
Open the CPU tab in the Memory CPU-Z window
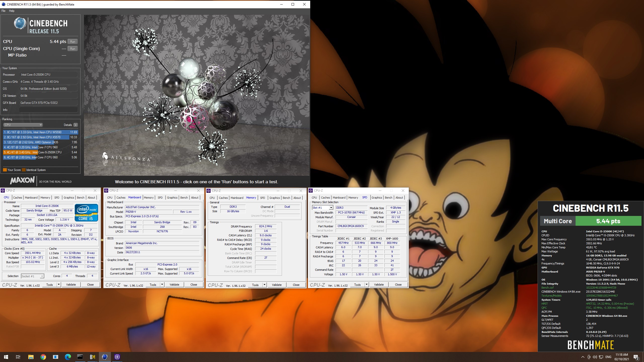pyautogui.click(x=212, y=198)
